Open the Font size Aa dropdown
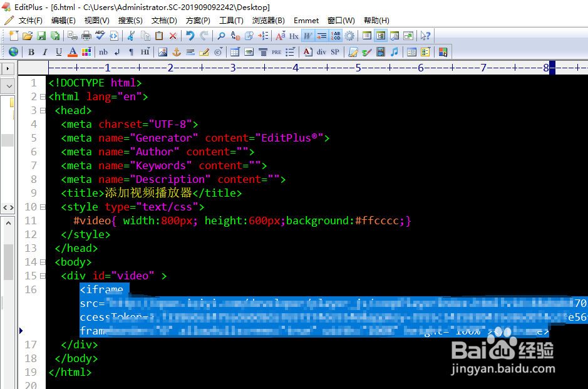The width and height of the screenshot is (588, 389). pyautogui.click(x=280, y=36)
